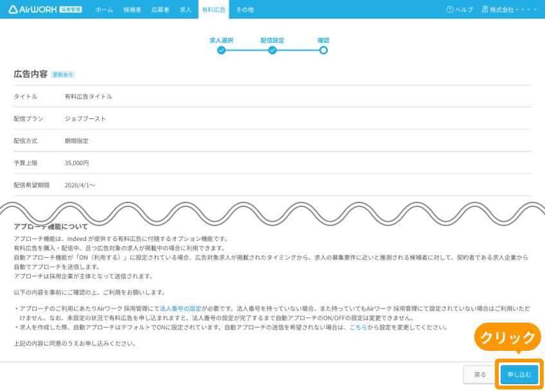Click the 求人選択 step checkmark

[221, 50]
